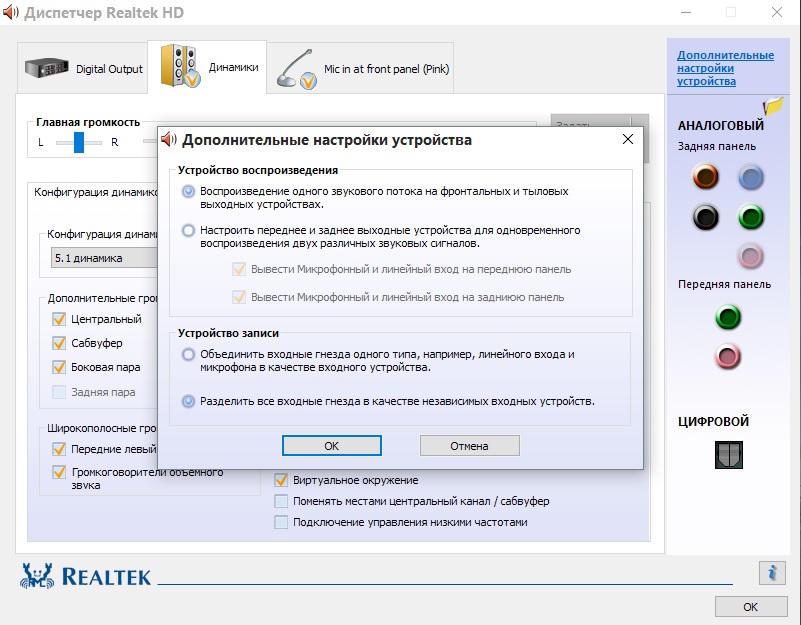Viewport: 801px width, 625px height.
Task: Click the orange rear panel jack
Action: tap(705, 176)
